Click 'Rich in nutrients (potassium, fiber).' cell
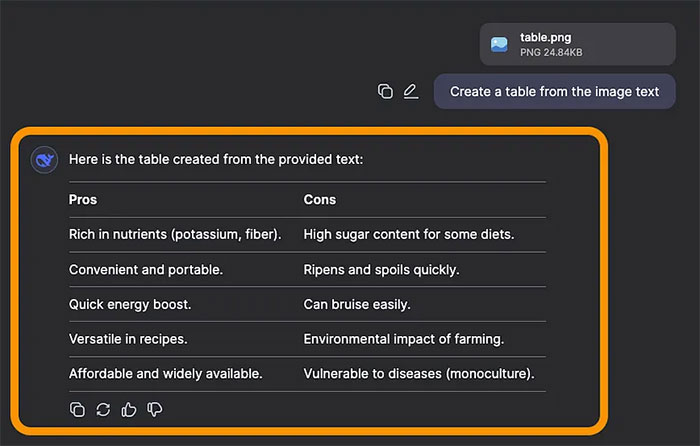Image resolution: width=700 pixels, height=446 pixels. coord(175,234)
